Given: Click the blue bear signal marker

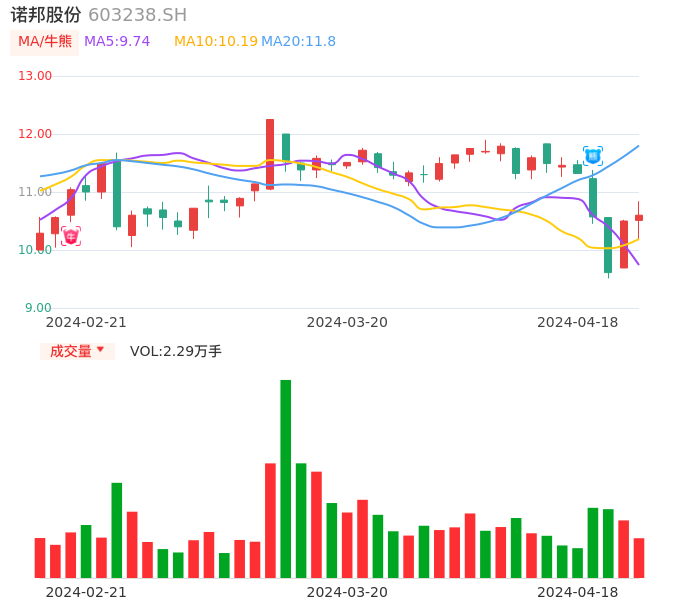Looking at the screenshot, I should (x=593, y=155).
